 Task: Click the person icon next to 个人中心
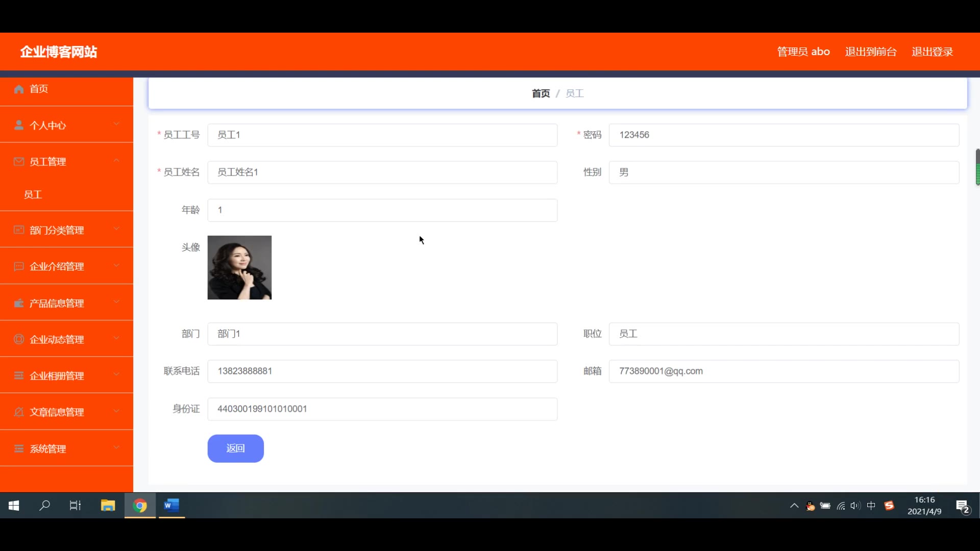pyautogui.click(x=19, y=126)
